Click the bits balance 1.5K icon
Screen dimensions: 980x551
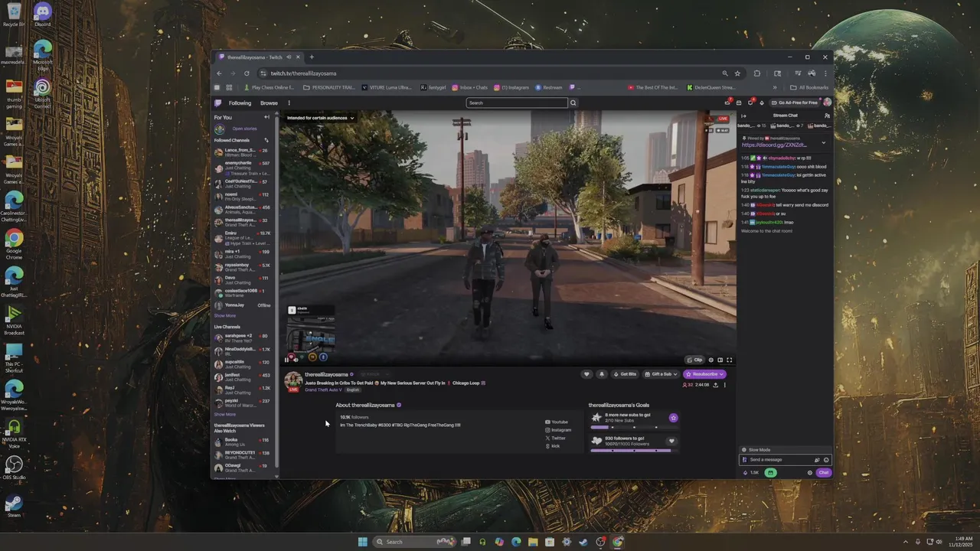coord(752,472)
